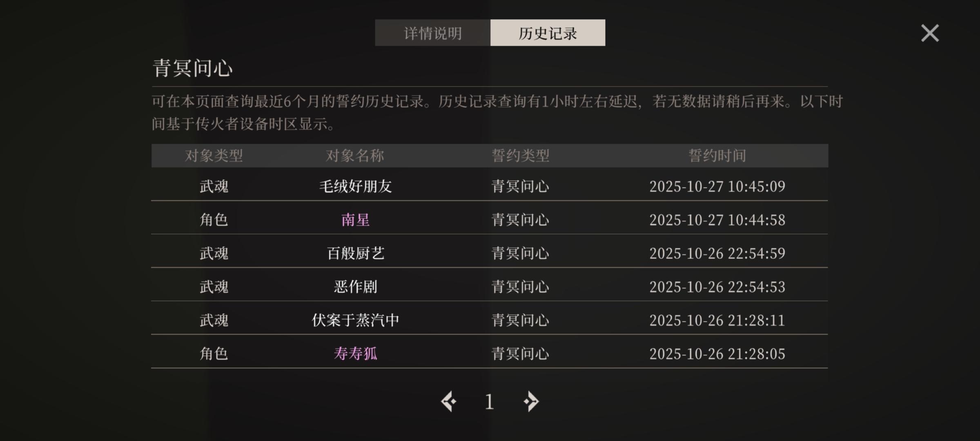The height and width of the screenshot is (441, 980).
Task: Open the pink 南星 character link
Action: (355, 220)
